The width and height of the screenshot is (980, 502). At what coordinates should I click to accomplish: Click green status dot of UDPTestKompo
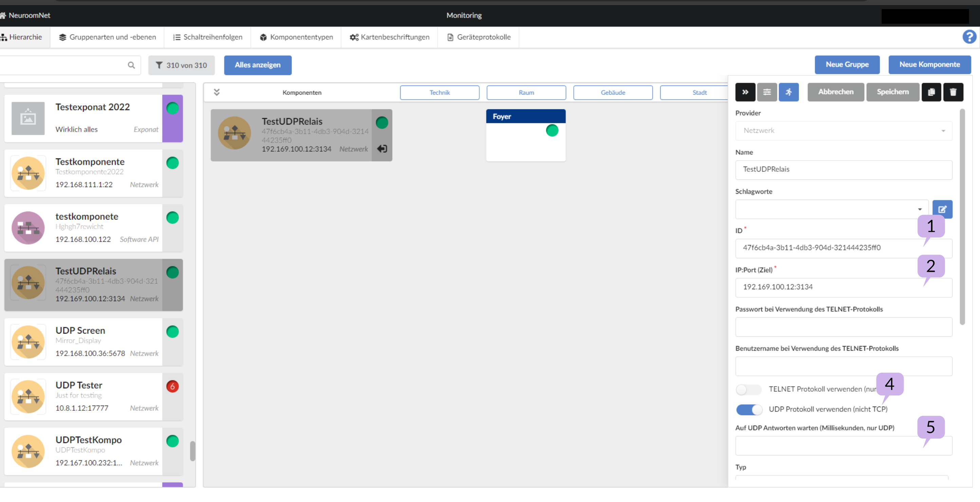coord(172,441)
